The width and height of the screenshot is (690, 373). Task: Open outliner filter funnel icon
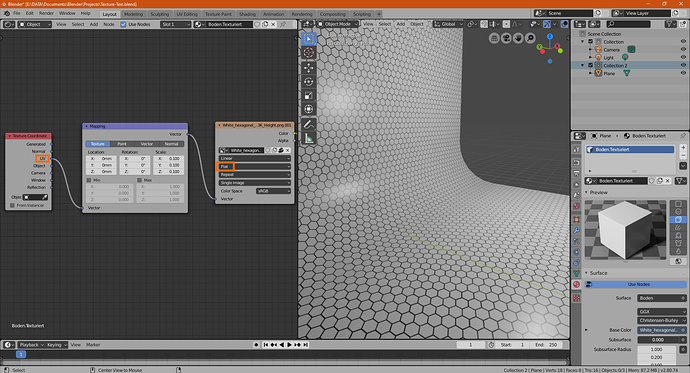tap(672, 24)
